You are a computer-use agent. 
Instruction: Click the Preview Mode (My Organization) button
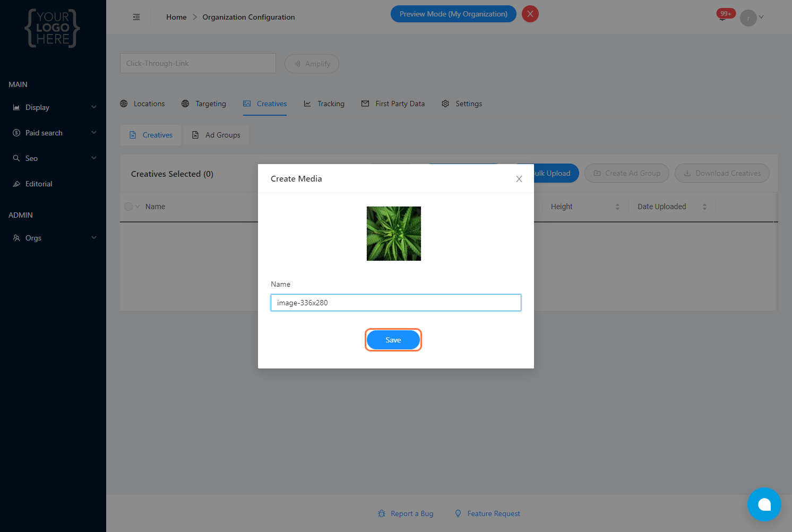[x=453, y=14]
